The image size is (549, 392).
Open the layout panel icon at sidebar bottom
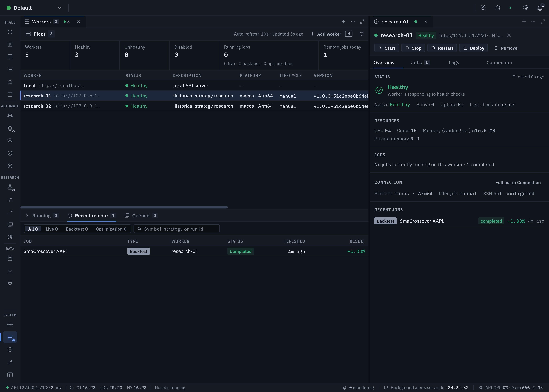pyautogui.click(x=10, y=375)
